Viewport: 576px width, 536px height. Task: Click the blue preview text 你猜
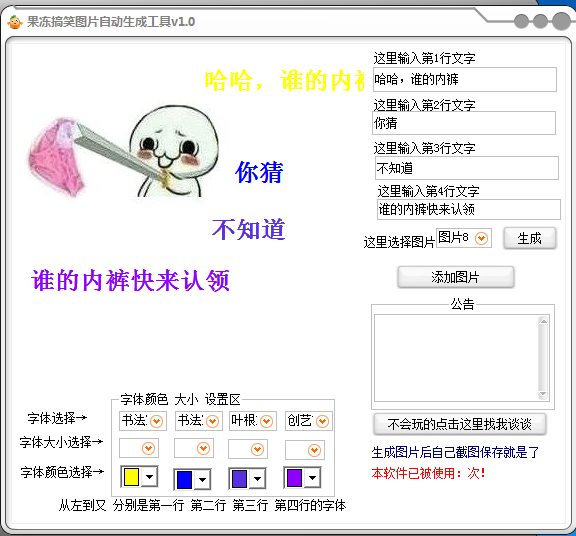click(x=259, y=172)
